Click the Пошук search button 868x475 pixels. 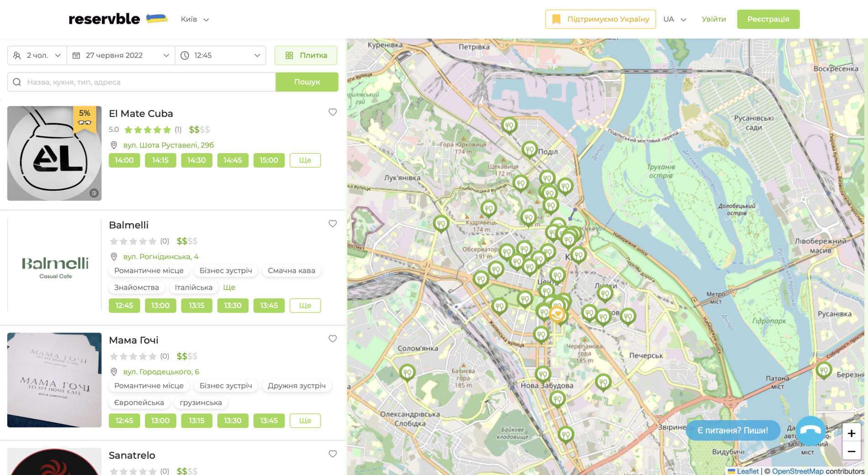pyautogui.click(x=307, y=82)
